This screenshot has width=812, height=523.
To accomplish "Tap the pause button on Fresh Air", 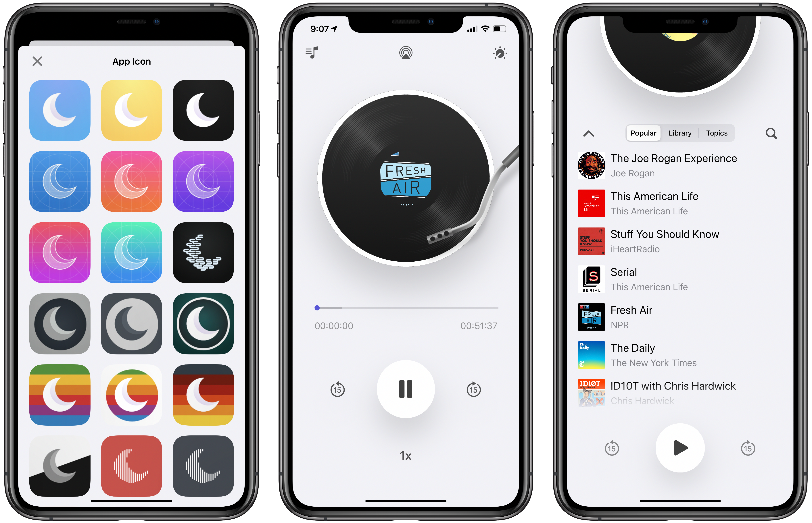I will pos(406,389).
